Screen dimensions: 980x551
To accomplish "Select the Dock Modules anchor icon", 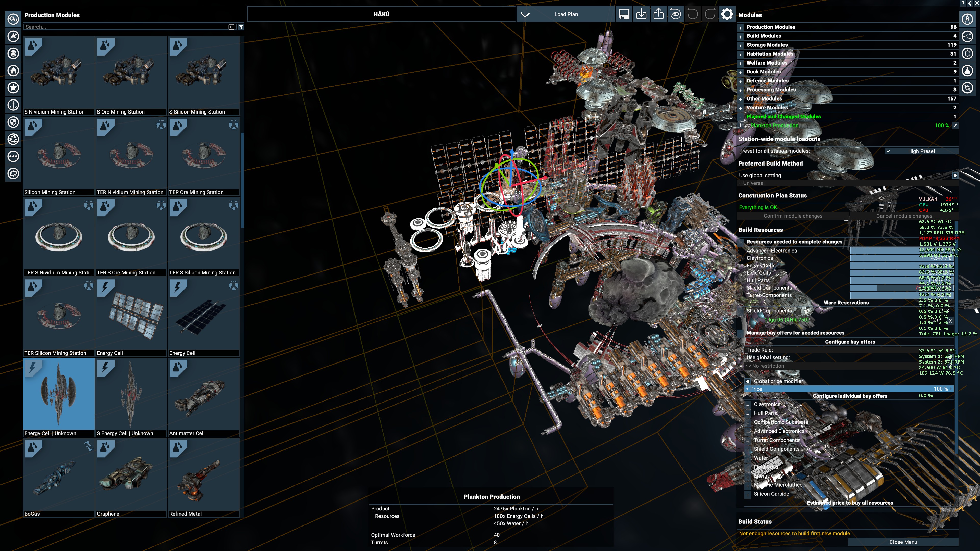I will (x=13, y=105).
